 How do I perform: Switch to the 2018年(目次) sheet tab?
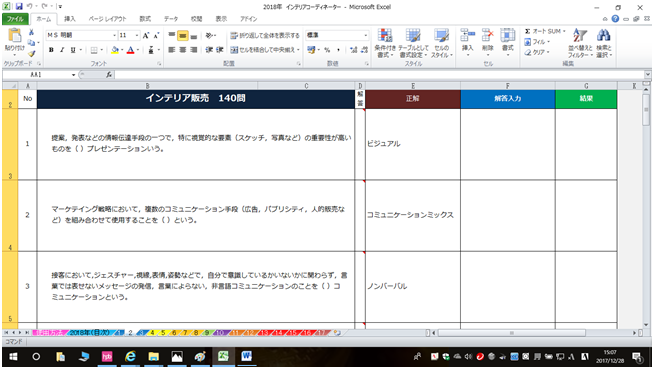(x=89, y=333)
